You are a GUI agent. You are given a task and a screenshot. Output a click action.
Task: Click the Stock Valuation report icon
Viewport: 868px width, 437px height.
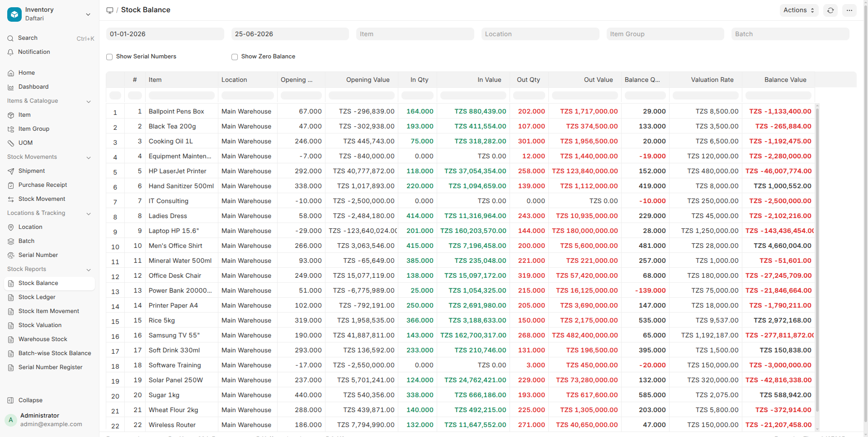[11, 326]
